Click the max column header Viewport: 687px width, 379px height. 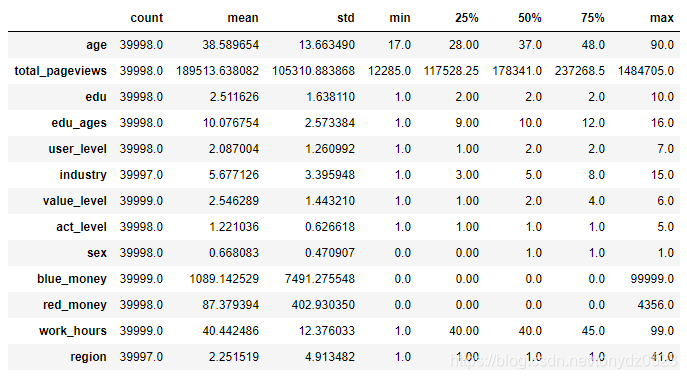[662, 18]
